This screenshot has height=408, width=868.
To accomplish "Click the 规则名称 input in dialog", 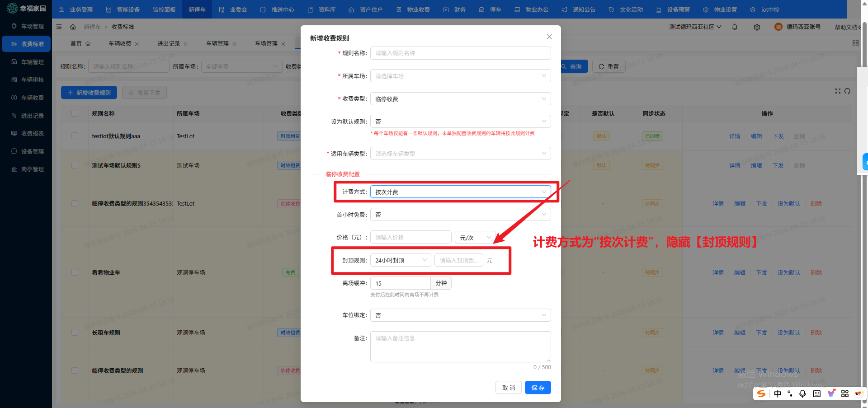I will click(x=460, y=53).
